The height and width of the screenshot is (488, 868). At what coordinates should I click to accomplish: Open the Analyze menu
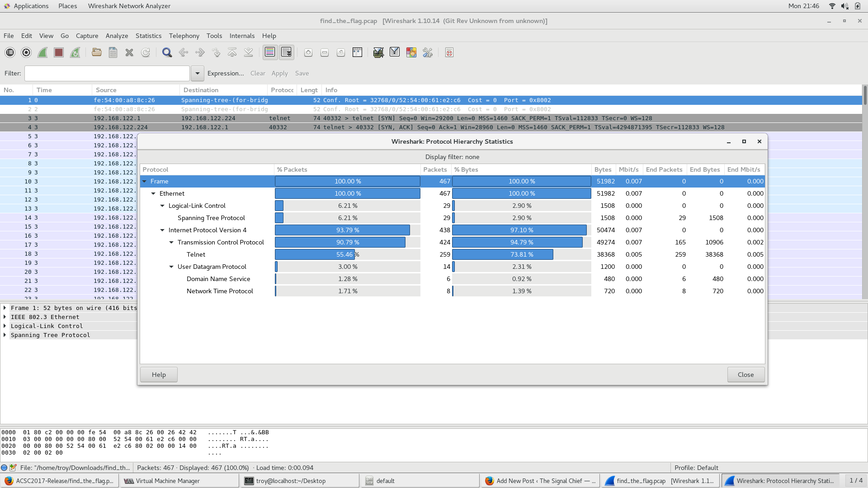(117, 36)
